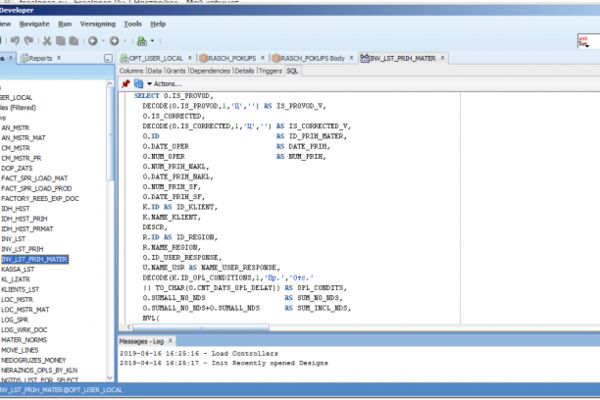Click the Undo toolbar icon
This screenshot has width=600, height=400.
point(15,41)
